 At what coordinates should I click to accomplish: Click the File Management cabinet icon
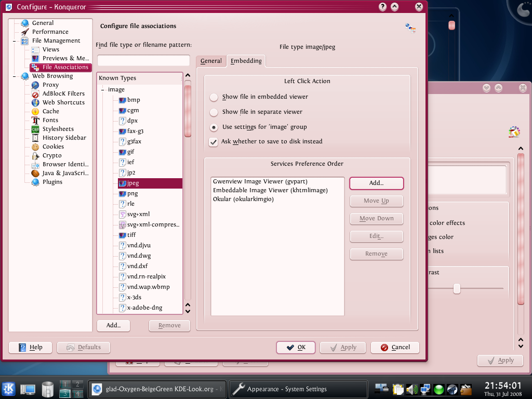[x=25, y=41]
